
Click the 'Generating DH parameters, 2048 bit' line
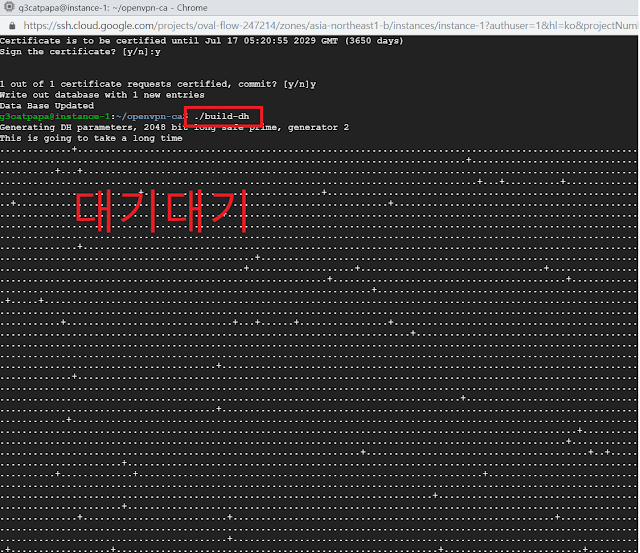click(x=175, y=127)
